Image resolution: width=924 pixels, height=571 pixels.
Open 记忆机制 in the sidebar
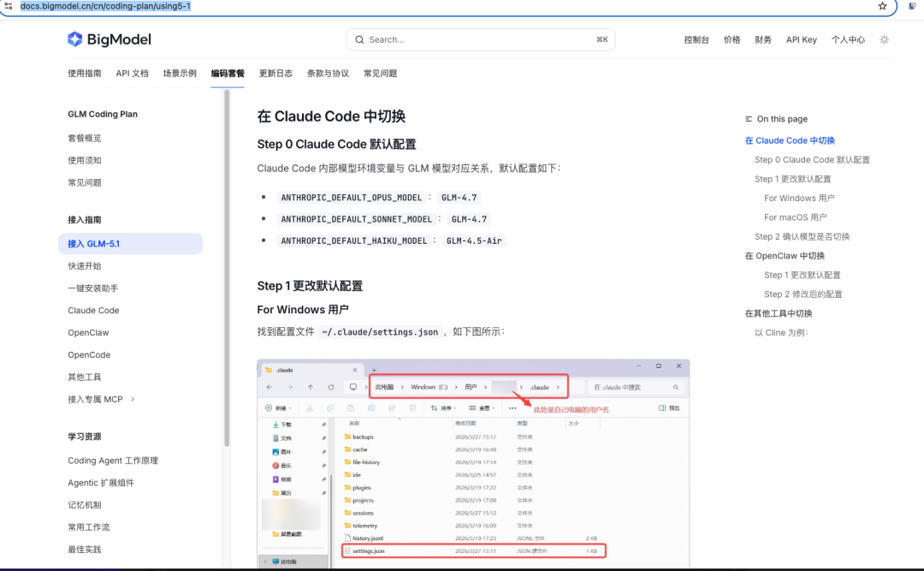(x=84, y=505)
